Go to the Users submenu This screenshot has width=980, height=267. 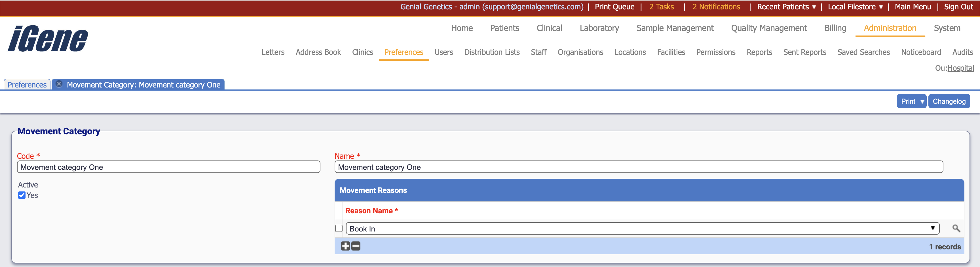443,52
